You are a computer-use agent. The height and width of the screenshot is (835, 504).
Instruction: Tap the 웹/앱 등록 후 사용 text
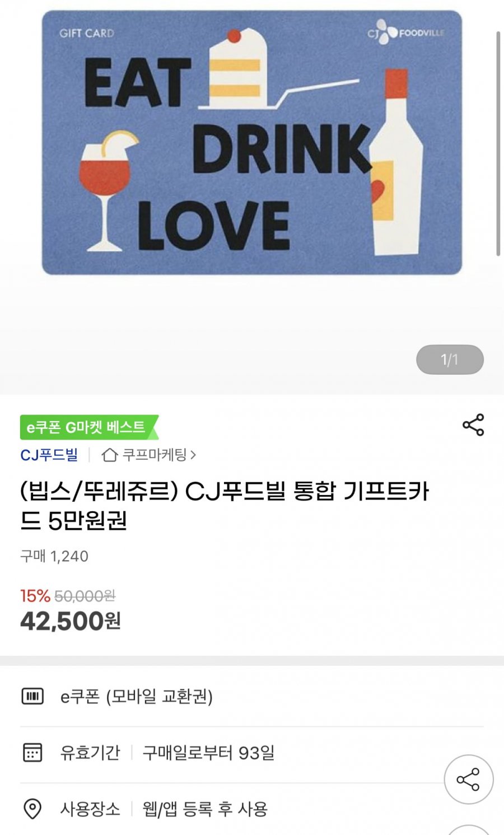pyautogui.click(x=205, y=809)
